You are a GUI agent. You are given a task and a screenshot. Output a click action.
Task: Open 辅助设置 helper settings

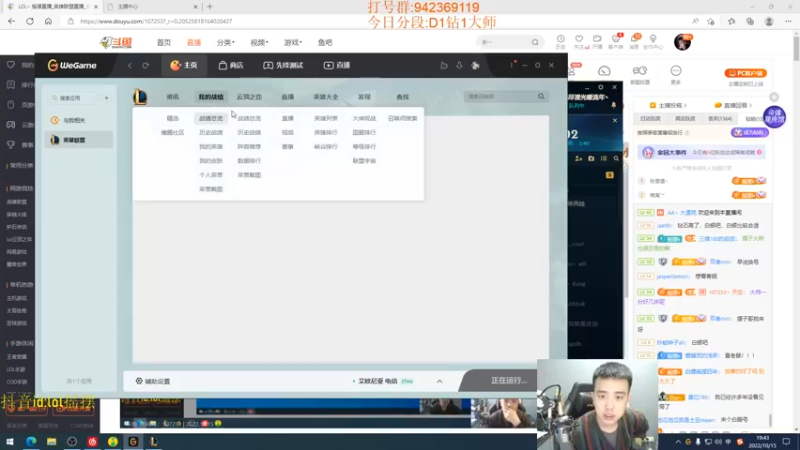pos(153,381)
